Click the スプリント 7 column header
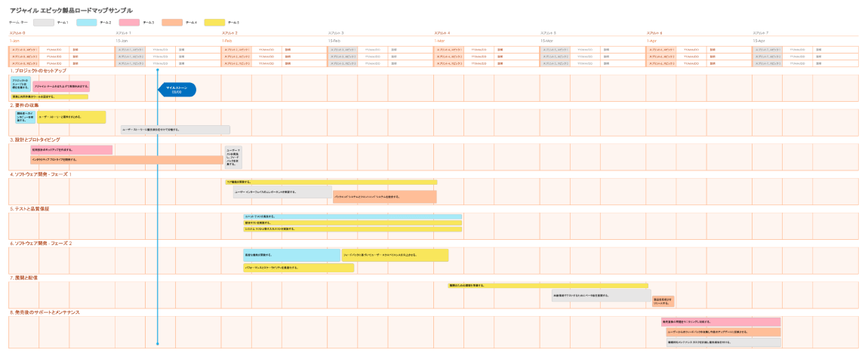 point(761,33)
